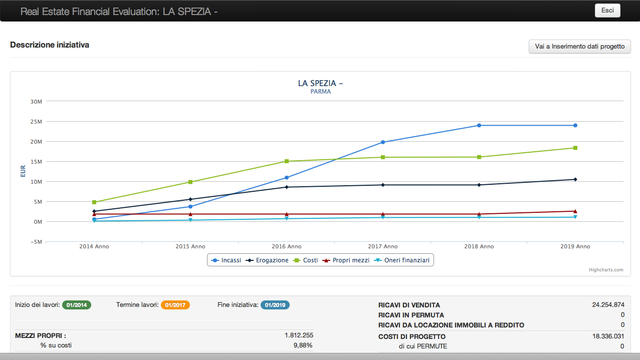Click the Costi 2019 square marker

tap(575, 148)
